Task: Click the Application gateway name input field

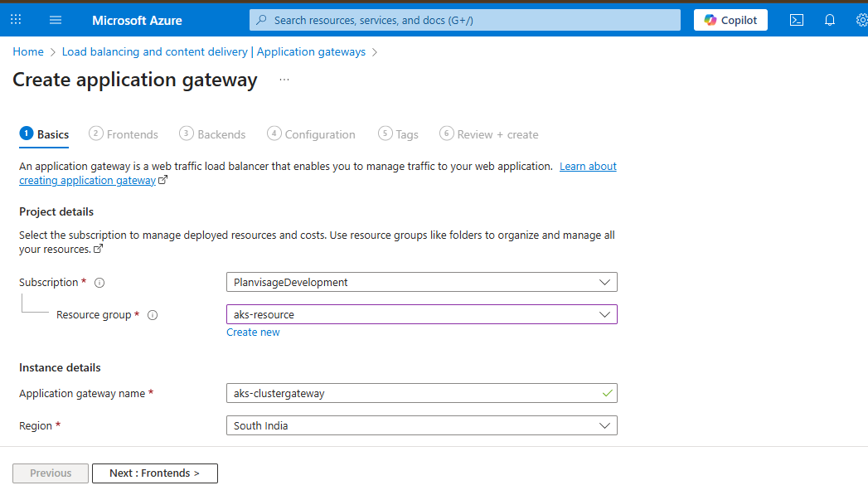Action: tap(422, 393)
